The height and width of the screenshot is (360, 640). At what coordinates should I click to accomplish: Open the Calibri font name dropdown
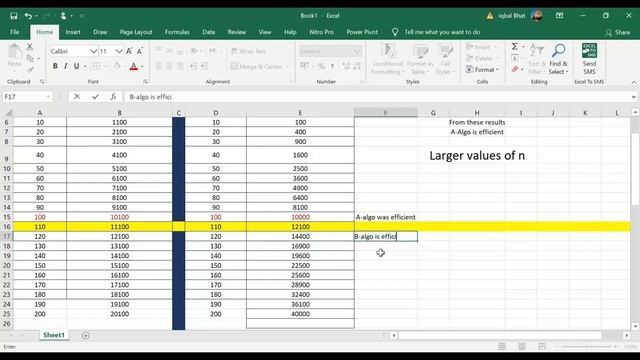click(93, 51)
